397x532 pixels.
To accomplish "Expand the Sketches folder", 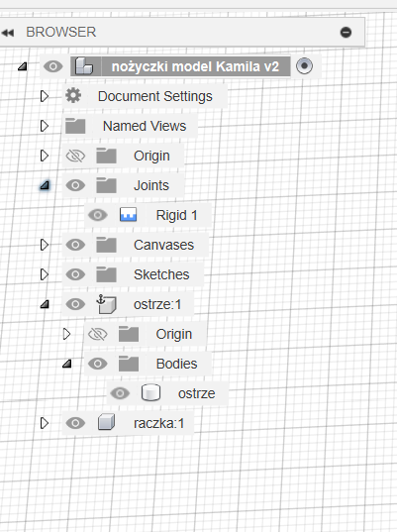I will click(45, 274).
